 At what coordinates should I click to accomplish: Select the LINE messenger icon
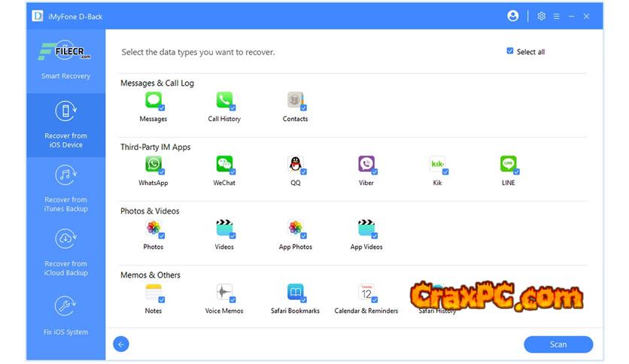509,164
